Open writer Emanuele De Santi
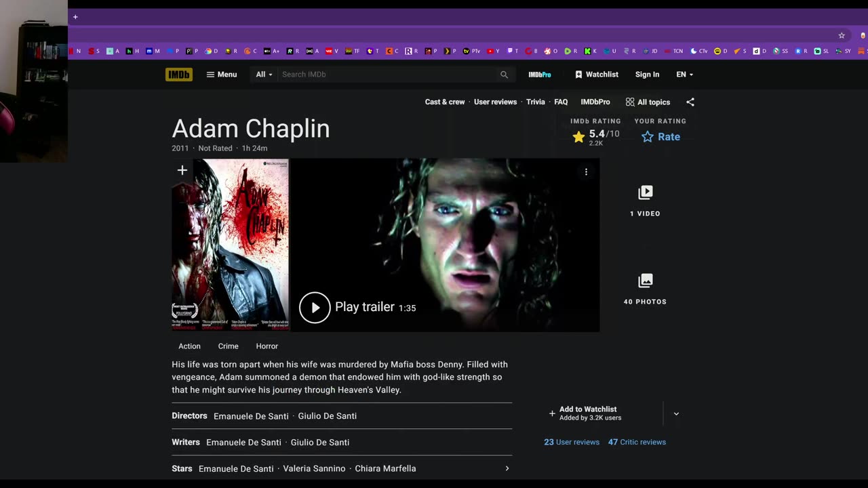The height and width of the screenshot is (488, 868). pyautogui.click(x=243, y=443)
